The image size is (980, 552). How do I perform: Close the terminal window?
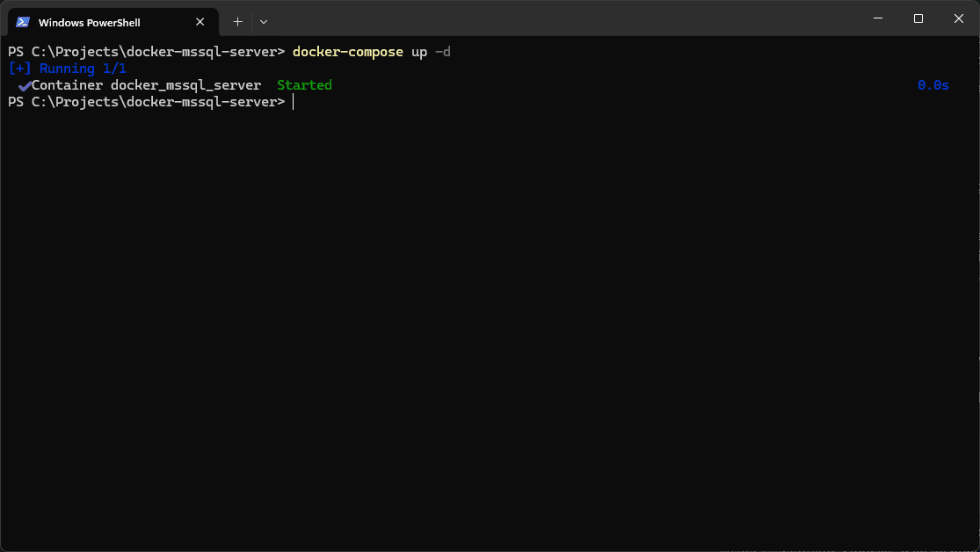959,18
